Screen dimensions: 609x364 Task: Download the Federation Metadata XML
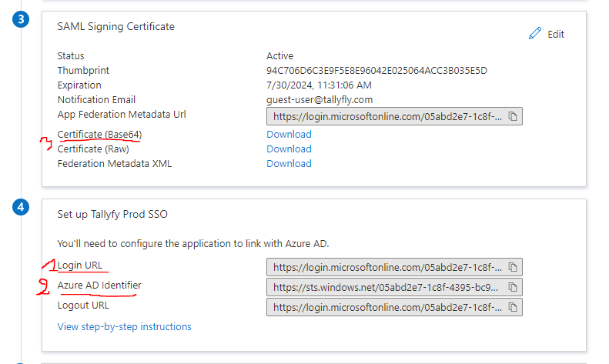point(289,164)
